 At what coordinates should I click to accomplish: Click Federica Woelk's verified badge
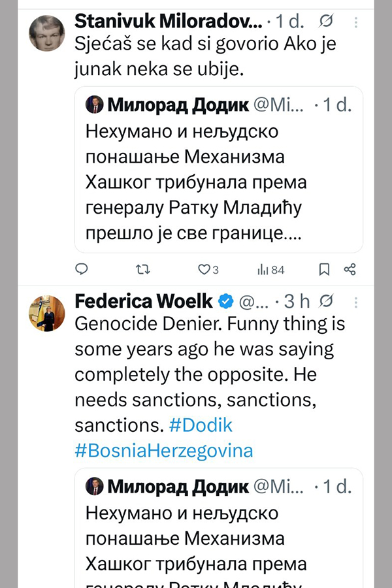pyautogui.click(x=225, y=301)
